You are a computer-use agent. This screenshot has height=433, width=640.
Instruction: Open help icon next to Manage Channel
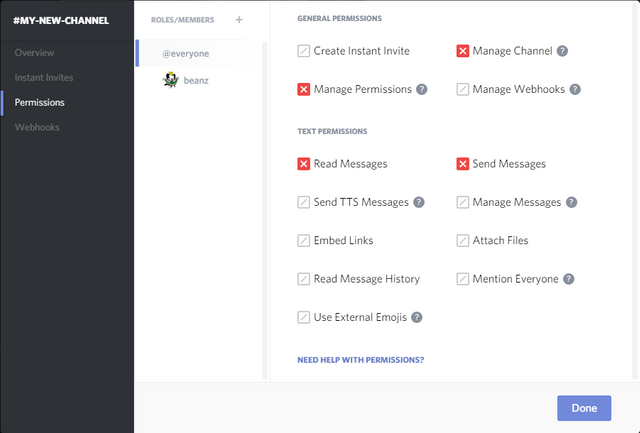tap(562, 51)
